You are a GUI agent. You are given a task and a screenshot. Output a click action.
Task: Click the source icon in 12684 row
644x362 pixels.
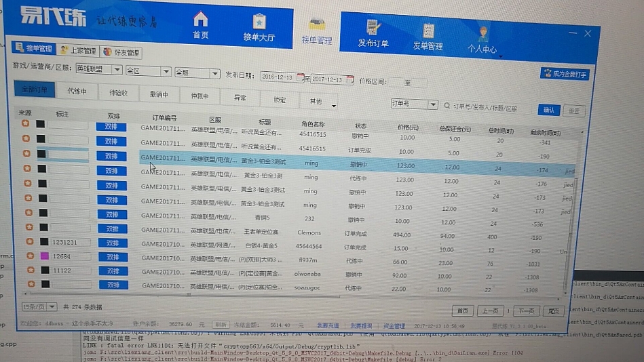point(30,256)
